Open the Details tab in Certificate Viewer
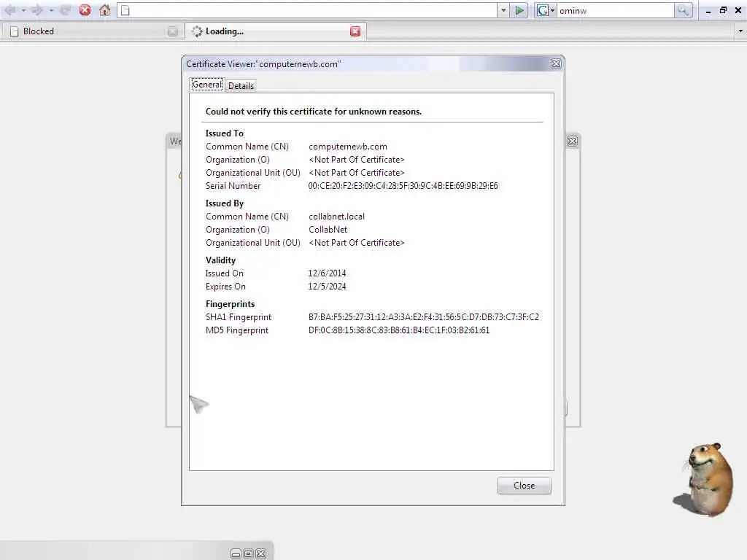Image resolution: width=747 pixels, height=560 pixels. (x=241, y=86)
